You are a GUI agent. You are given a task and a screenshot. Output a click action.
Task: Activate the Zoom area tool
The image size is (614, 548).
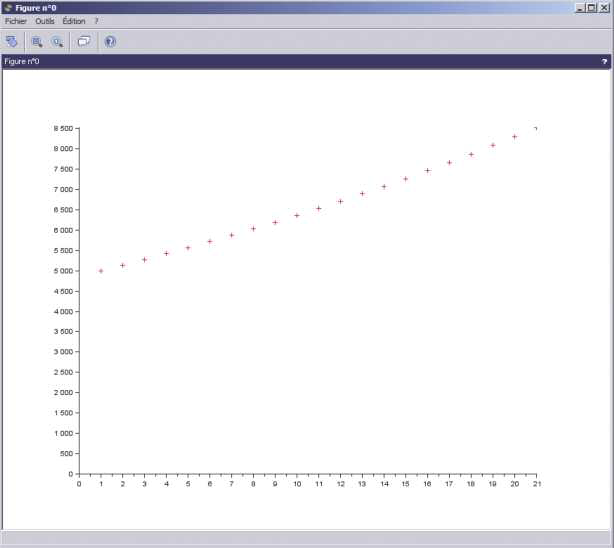click(37, 42)
